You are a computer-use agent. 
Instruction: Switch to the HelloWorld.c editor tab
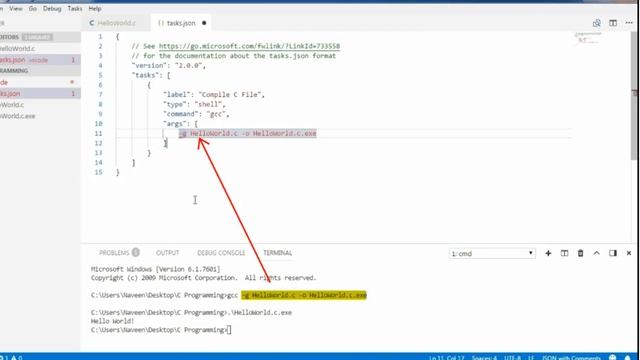click(116, 23)
